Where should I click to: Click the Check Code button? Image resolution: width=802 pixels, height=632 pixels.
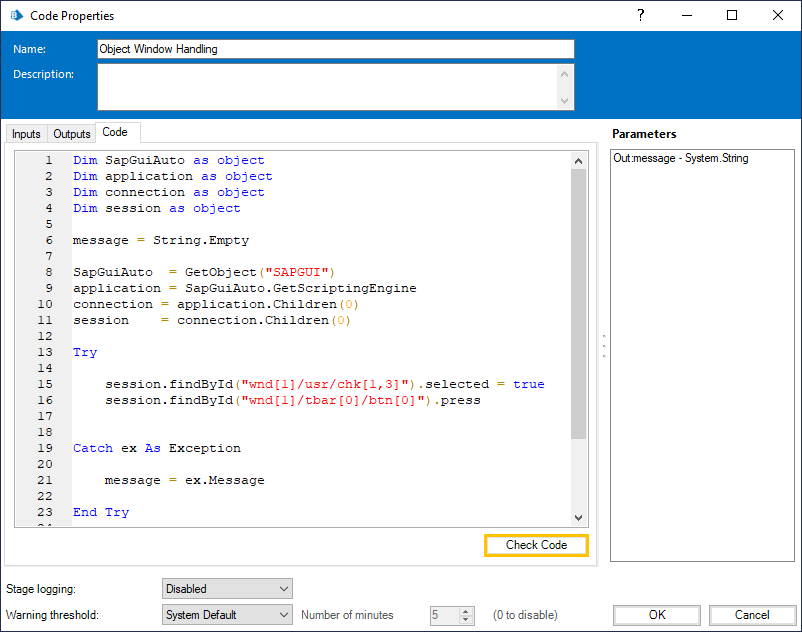click(x=536, y=545)
